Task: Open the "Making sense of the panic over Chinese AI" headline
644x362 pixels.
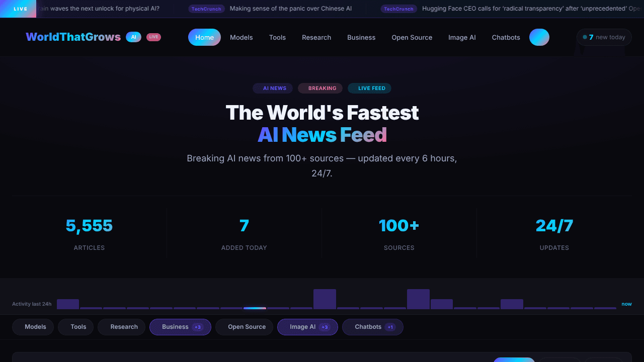Action: click(x=291, y=9)
